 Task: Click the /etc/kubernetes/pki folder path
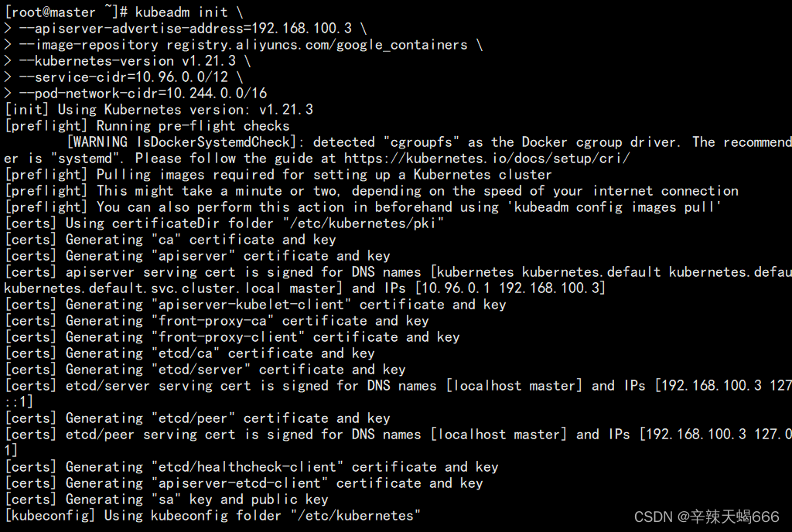tap(364, 223)
